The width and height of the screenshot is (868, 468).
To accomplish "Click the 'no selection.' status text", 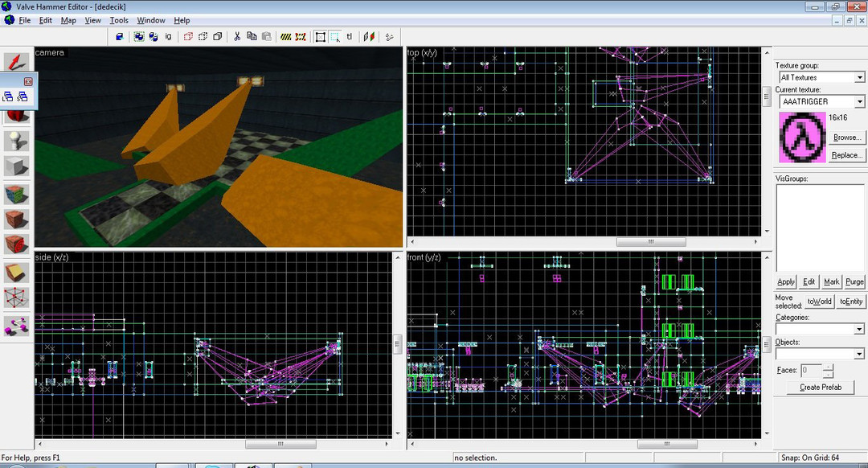I will click(476, 458).
